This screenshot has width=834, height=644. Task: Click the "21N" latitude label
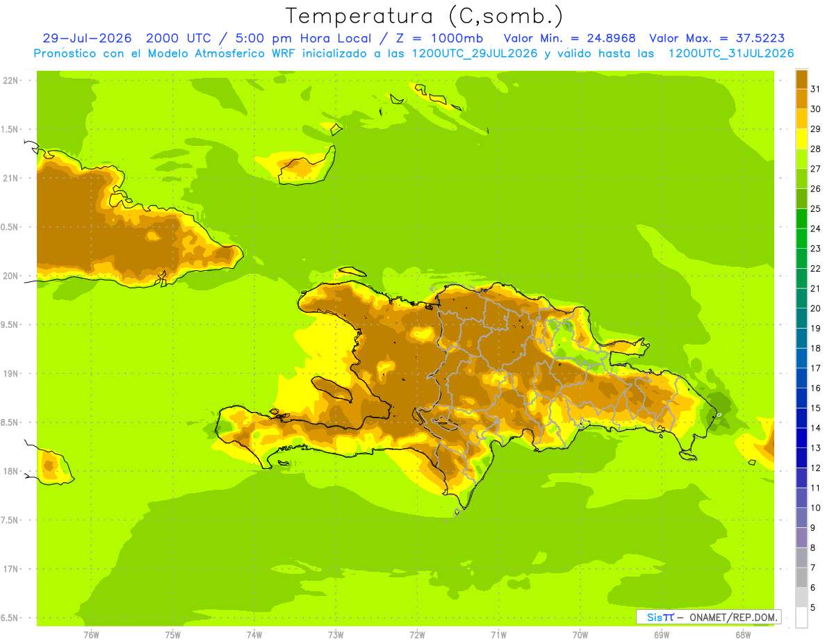11,179
